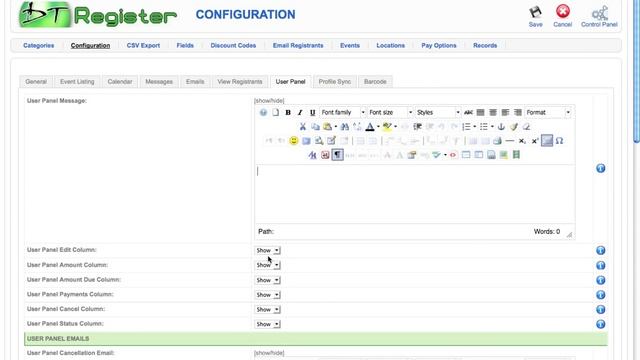Toggle the visual aid button beside Omega
Viewport: 640px width, 360px height.
click(x=547, y=141)
